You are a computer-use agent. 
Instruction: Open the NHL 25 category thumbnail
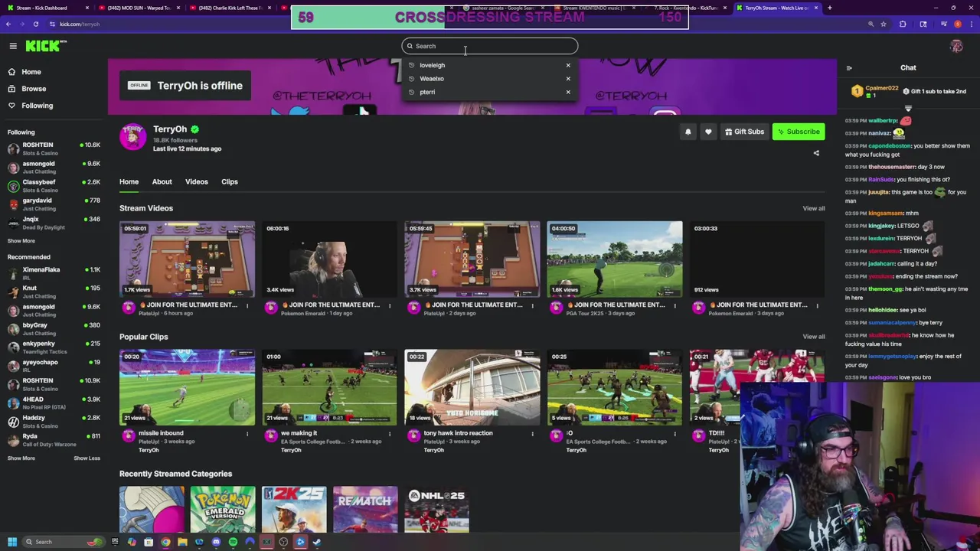436,509
